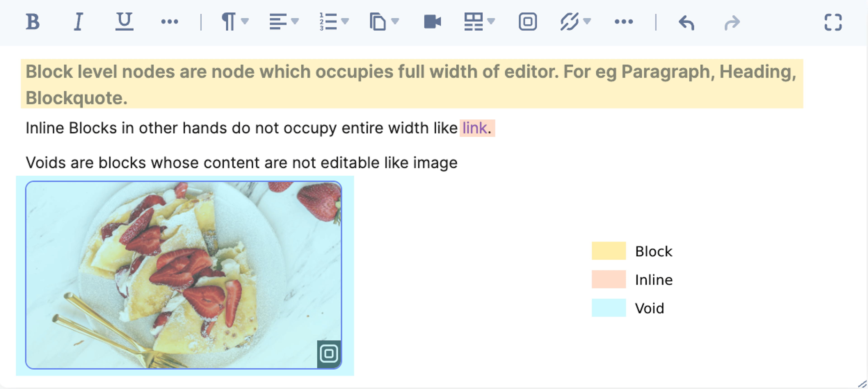The width and height of the screenshot is (868, 389).
Task: Click the peach Inline legend swatch
Action: point(609,279)
